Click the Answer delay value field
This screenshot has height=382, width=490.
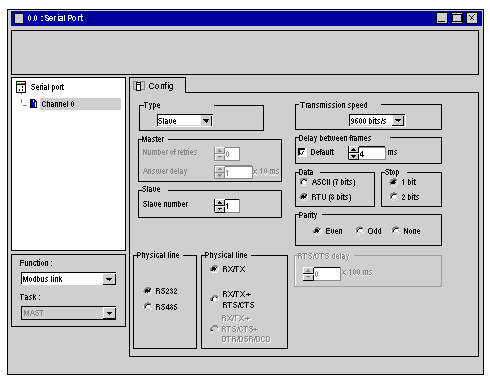point(238,172)
